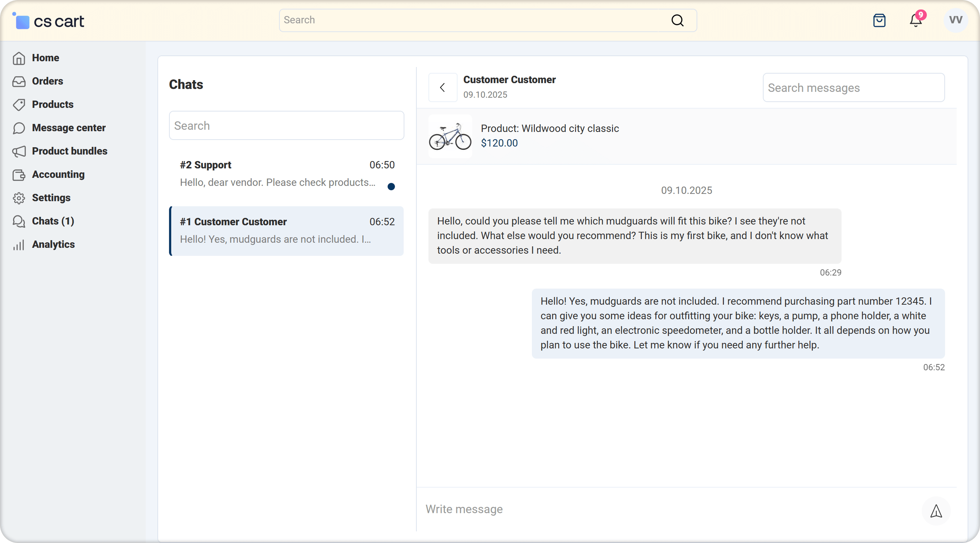The width and height of the screenshot is (980, 543).
Task: Open Message center from sidebar
Action: (x=68, y=128)
